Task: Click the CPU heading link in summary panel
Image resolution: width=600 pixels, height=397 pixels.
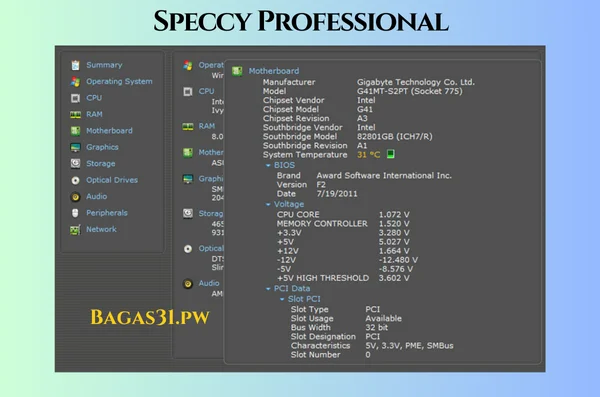Action: click(206, 91)
